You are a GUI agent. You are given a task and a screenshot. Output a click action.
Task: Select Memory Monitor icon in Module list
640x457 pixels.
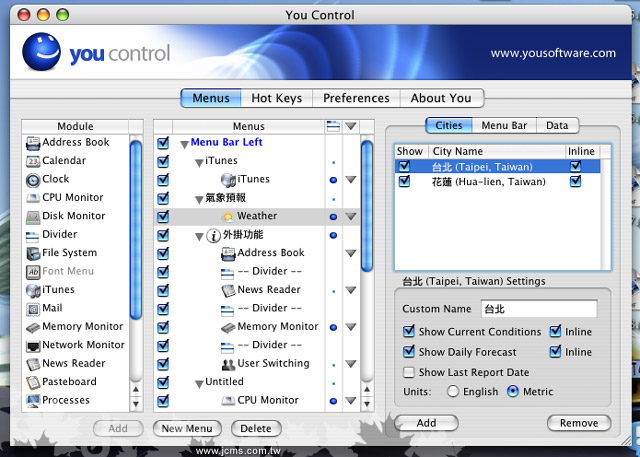coord(33,327)
